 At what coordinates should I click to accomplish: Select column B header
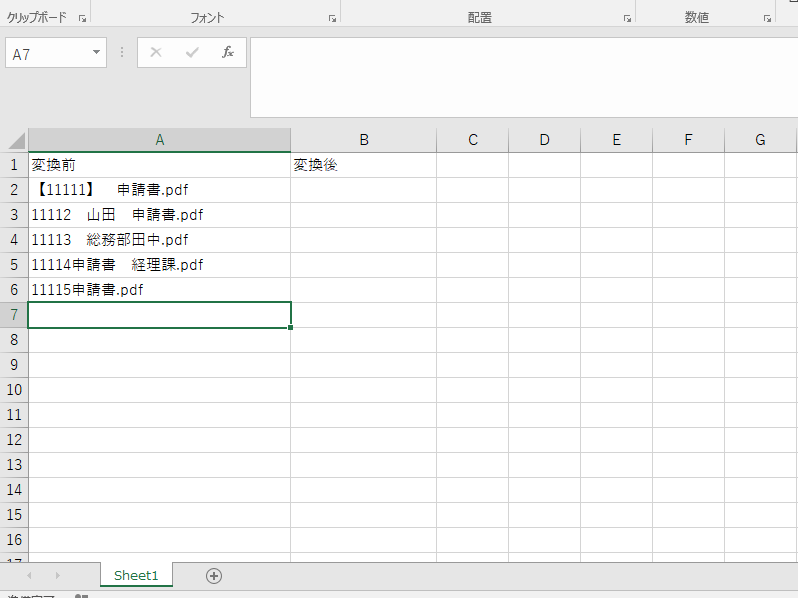363,140
